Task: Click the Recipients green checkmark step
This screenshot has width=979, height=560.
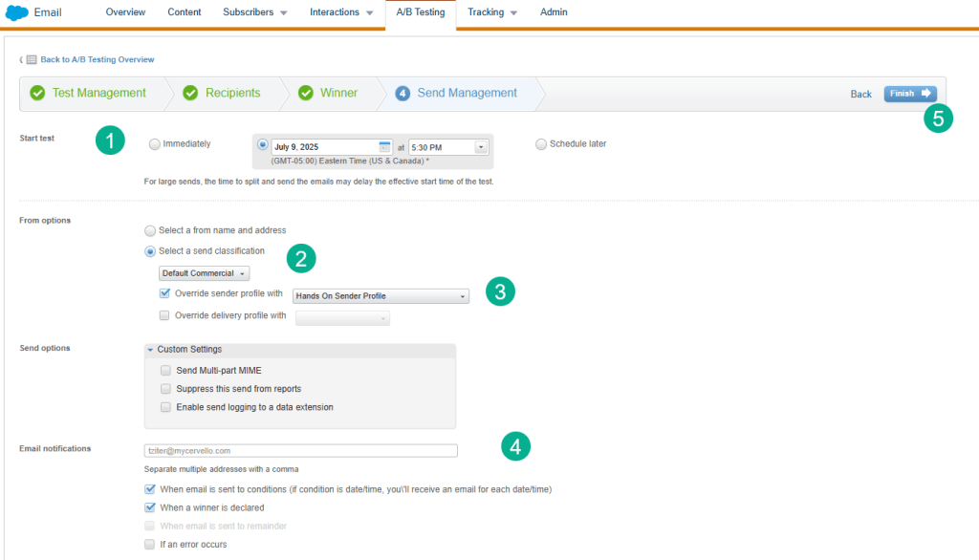Action: coord(190,94)
